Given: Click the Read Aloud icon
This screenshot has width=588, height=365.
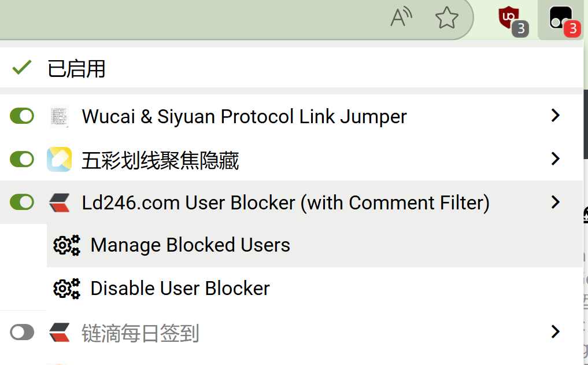Looking at the screenshot, I should click(401, 18).
